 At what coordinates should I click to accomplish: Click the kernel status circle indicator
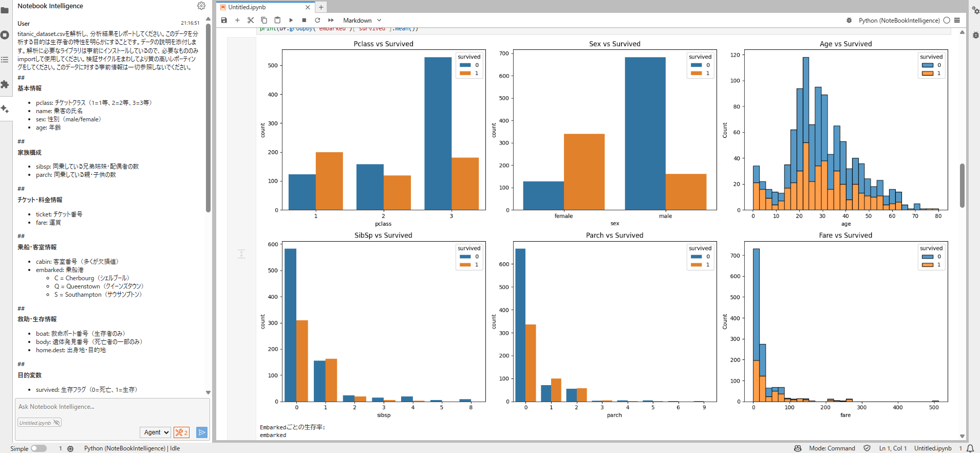(947, 20)
